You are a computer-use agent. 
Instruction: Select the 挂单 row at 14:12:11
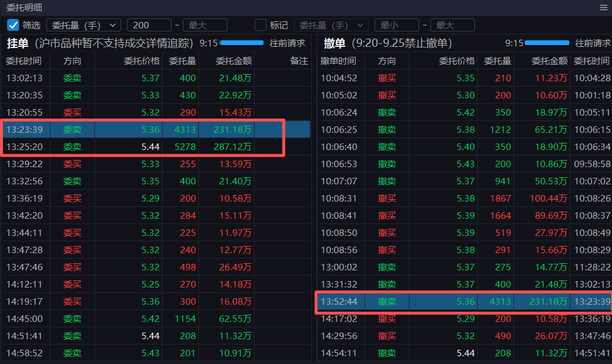tap(156, 284)
